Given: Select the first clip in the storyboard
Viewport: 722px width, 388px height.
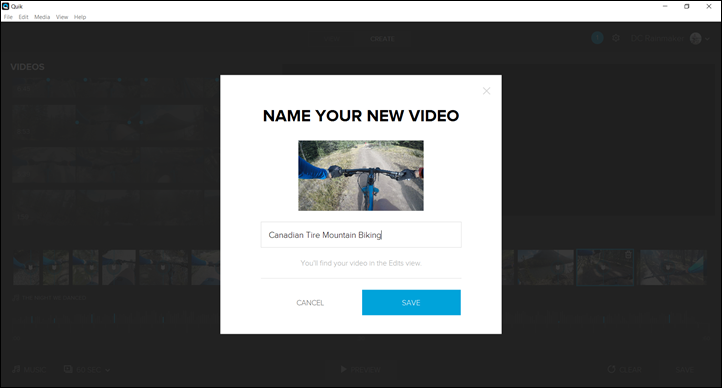Looking at the screenshot, I should (x=26, y=267).
